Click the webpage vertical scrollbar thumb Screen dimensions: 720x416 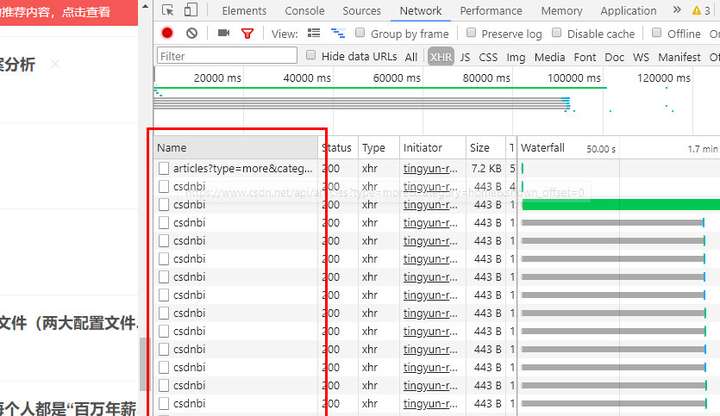[142, 364]
